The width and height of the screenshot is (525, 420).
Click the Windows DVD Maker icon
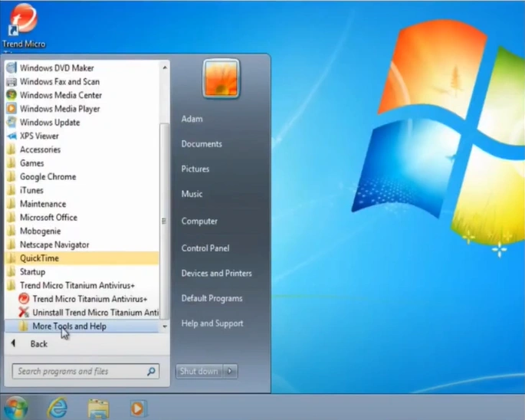pyautogui.click(x=11, y=68)
